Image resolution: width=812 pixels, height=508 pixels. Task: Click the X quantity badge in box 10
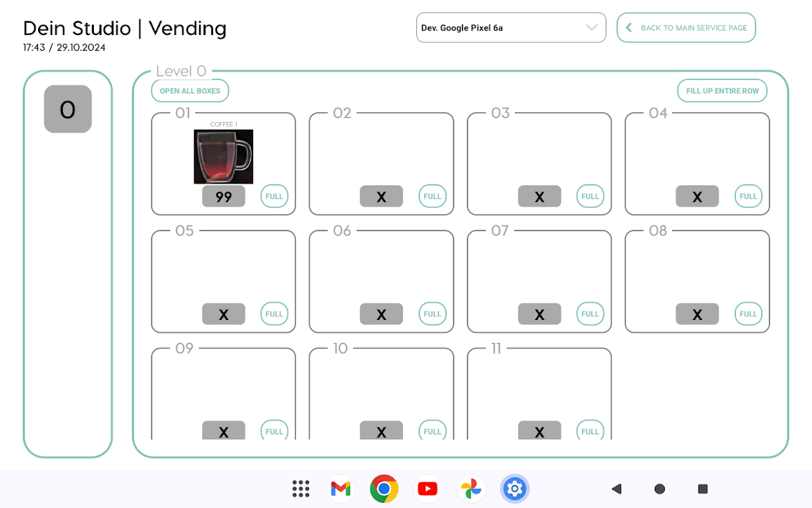click(x=381, y=431)
